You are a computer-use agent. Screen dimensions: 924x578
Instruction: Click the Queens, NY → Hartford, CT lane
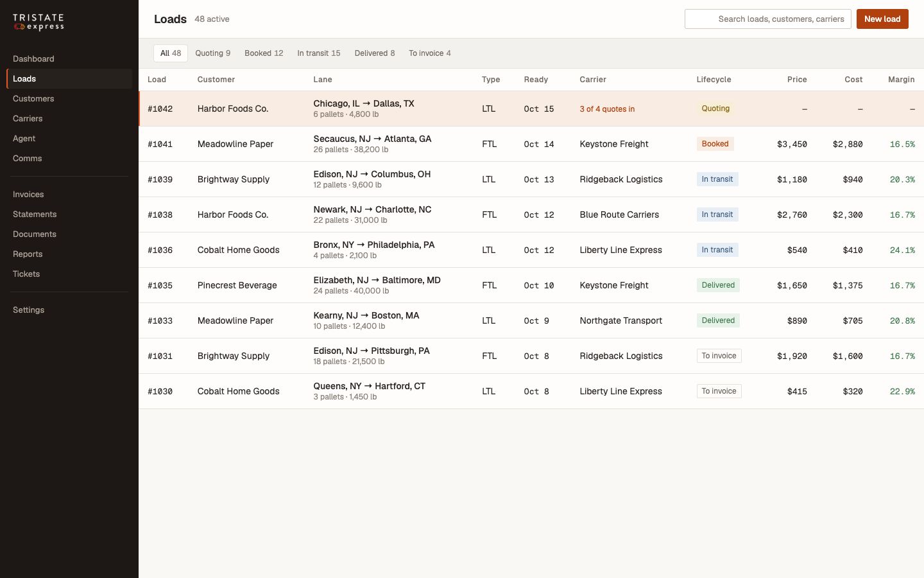(369, 386)
